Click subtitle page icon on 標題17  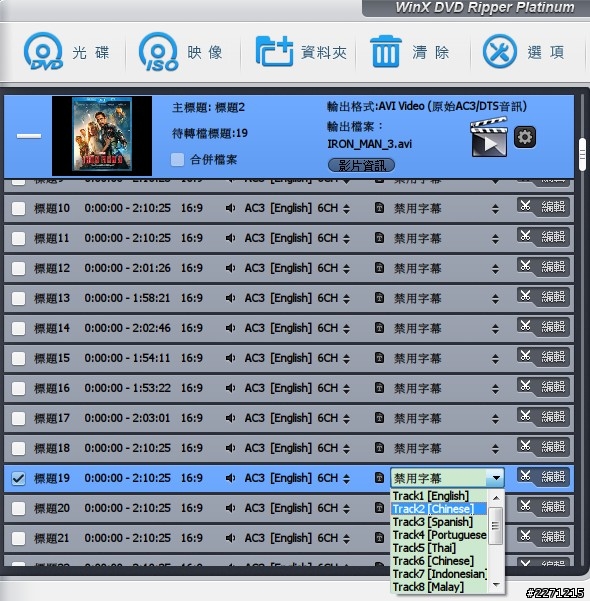pyautogui.click(x=379, y=417)
